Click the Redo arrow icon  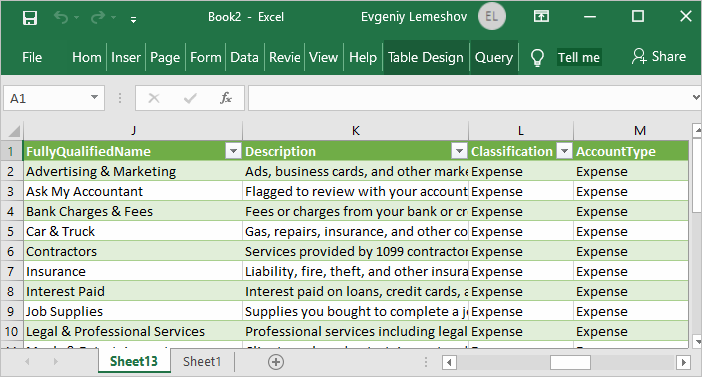coord(97,17)
